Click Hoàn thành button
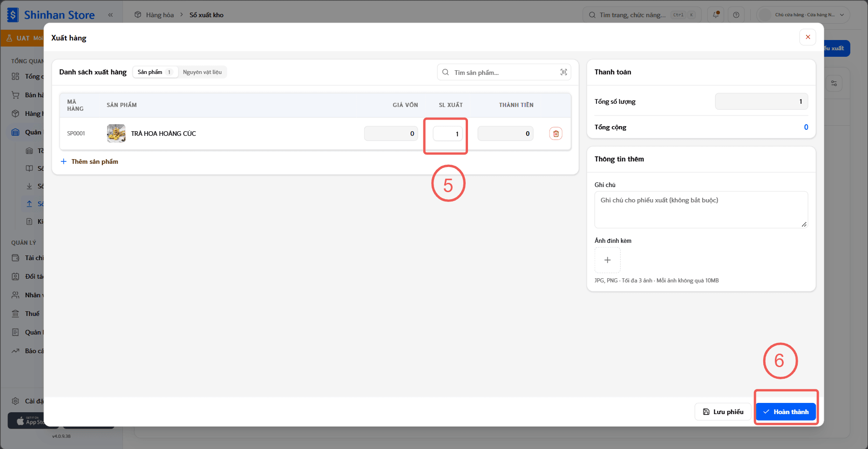Image resolution: width=868 pixels, height=449 pixels. coord(786,412)
